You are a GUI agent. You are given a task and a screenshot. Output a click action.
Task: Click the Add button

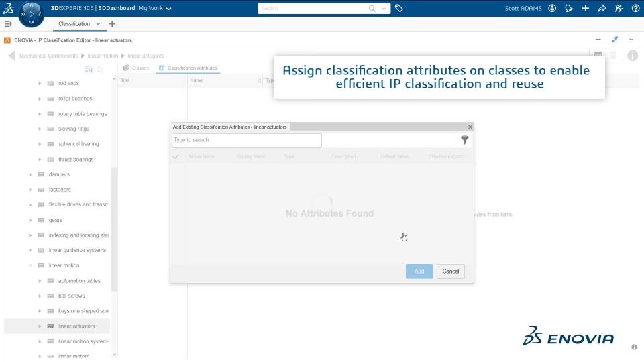(x=419, y=271)
